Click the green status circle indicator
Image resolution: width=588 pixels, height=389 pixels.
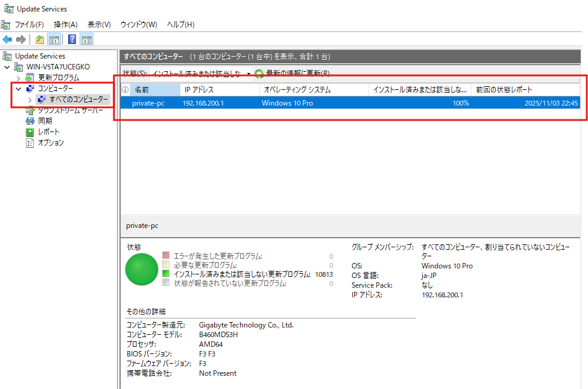point(141,269)
